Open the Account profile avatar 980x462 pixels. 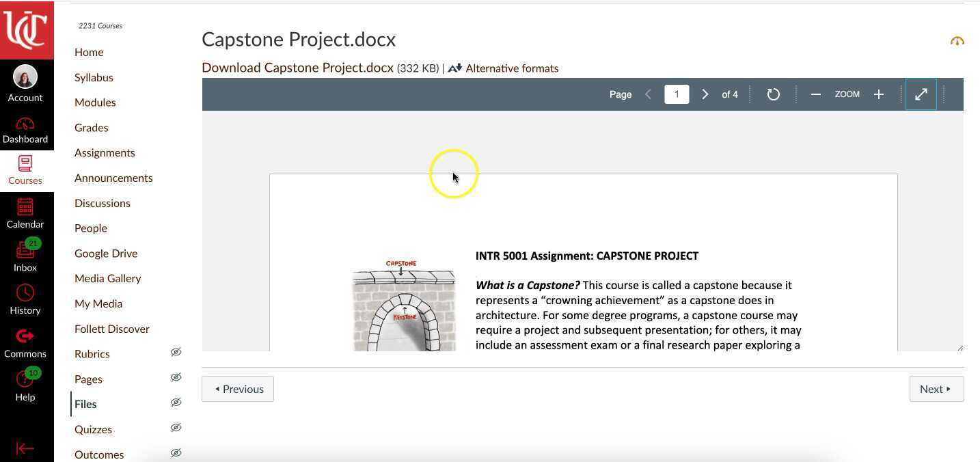[x=25, y=77]
